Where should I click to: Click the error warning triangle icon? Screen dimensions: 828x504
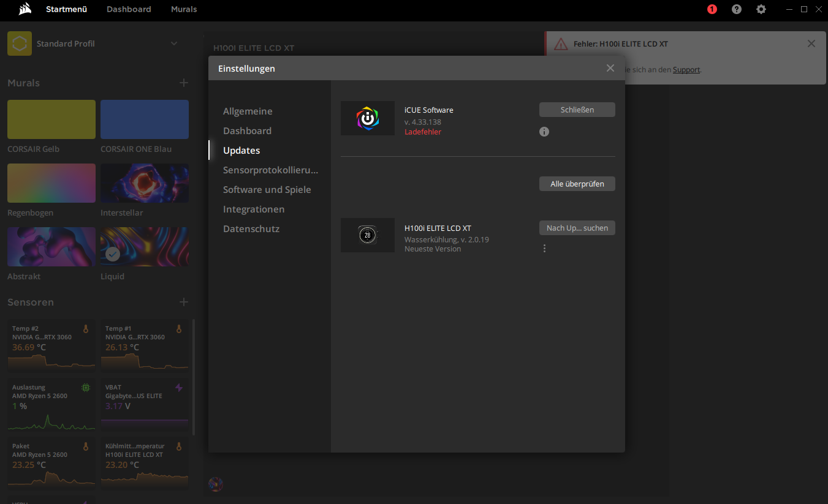[561, 44]
